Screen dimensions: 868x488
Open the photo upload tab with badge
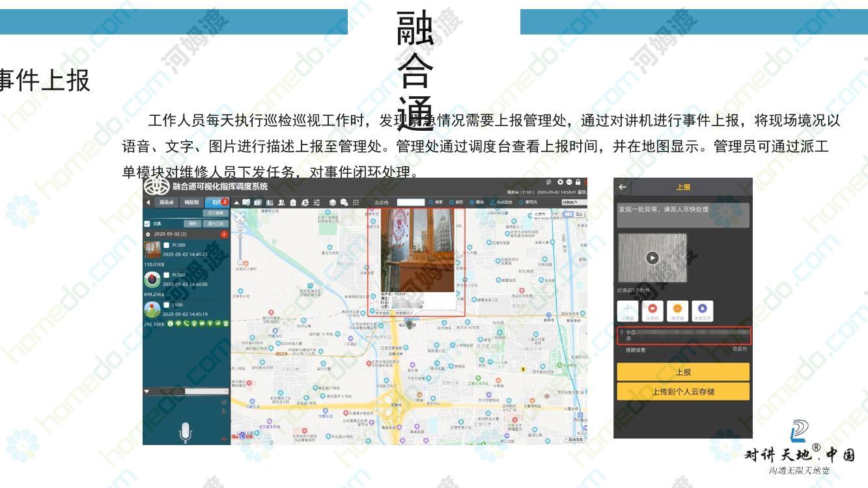click(x=217, y=202)
